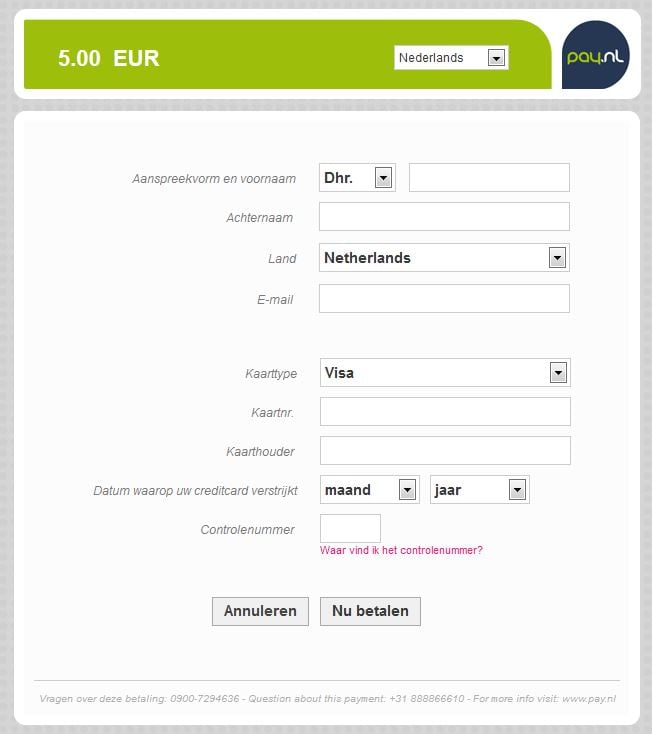
Task: Click the Controlenummer input field
Action: tap(350, 528)
